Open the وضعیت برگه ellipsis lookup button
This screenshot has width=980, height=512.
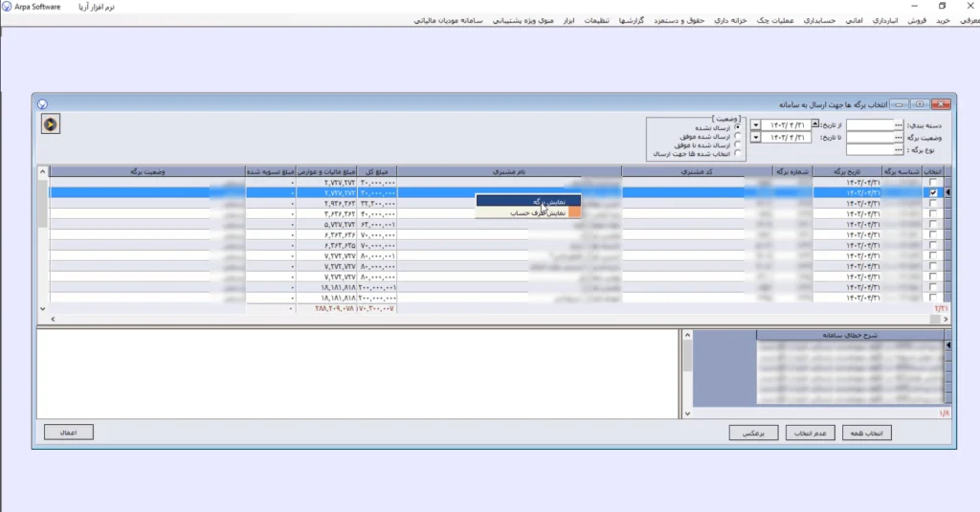pos(897,138)
